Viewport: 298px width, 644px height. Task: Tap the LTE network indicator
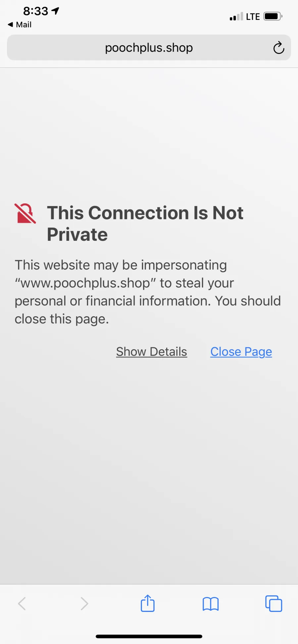point(253,17)
